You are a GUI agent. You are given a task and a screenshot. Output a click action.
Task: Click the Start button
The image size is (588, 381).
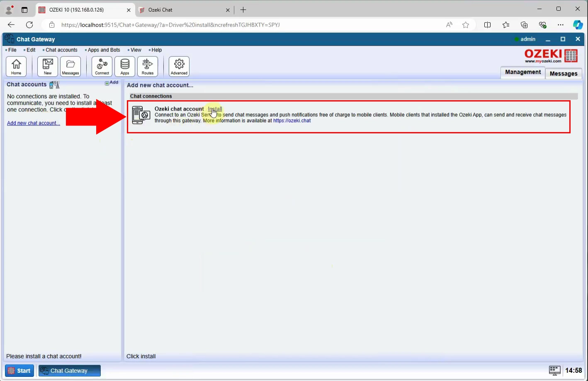[x=19, y=371]
